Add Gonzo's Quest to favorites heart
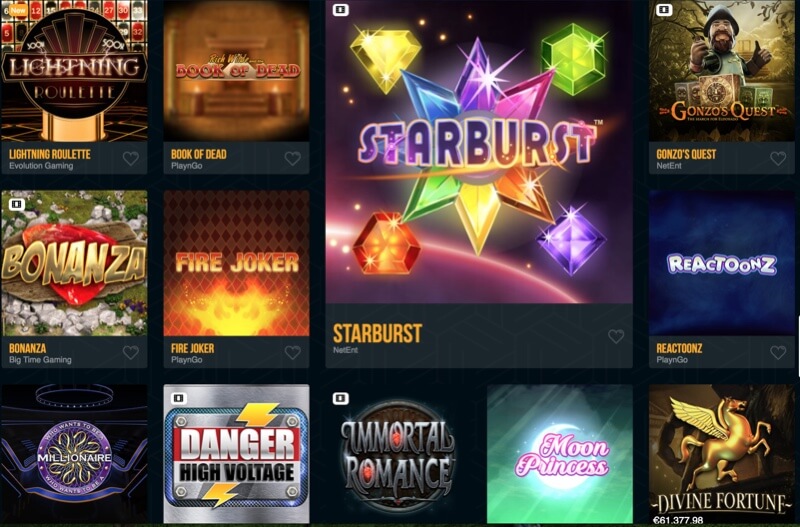 click(x=778, y=159)
